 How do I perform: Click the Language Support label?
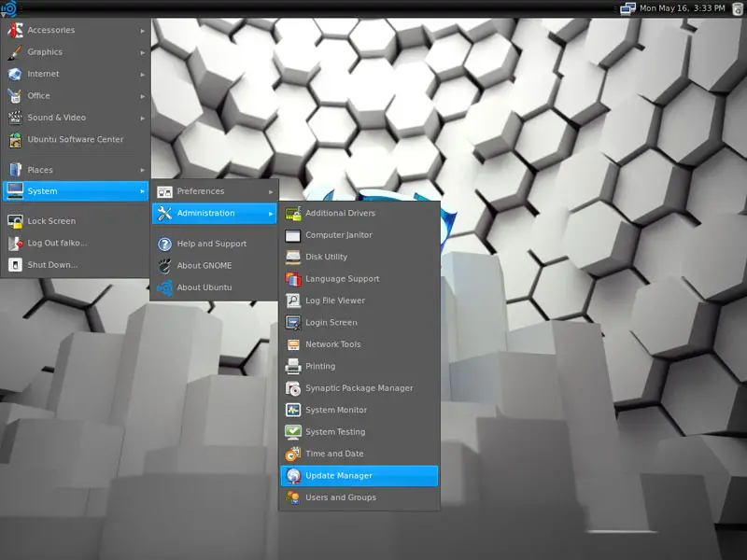[x=343, y=279]
